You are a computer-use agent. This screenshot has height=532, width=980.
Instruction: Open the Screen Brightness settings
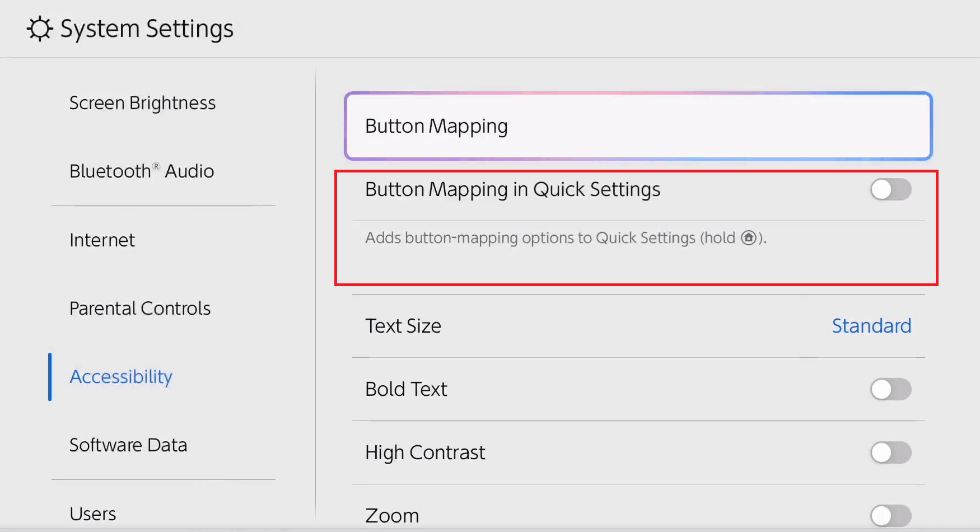pyautogui.click(x=142, y=103)
